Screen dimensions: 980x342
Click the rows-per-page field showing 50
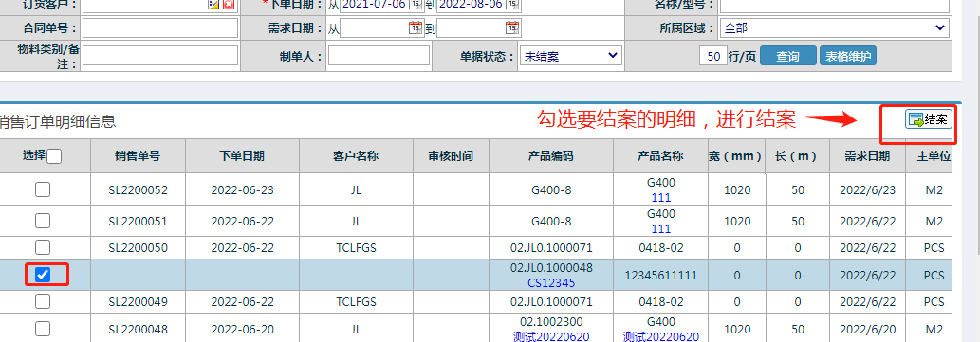pos(713,56)
